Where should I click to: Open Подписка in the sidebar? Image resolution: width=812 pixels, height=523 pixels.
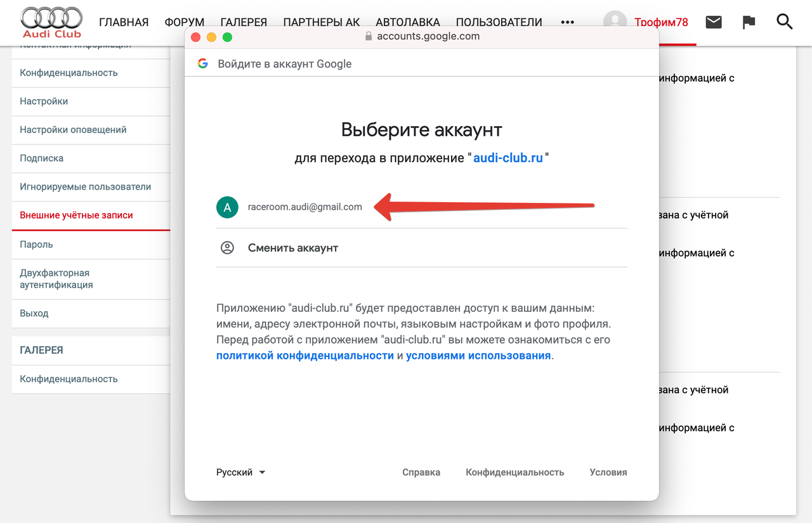pos(91,158)
